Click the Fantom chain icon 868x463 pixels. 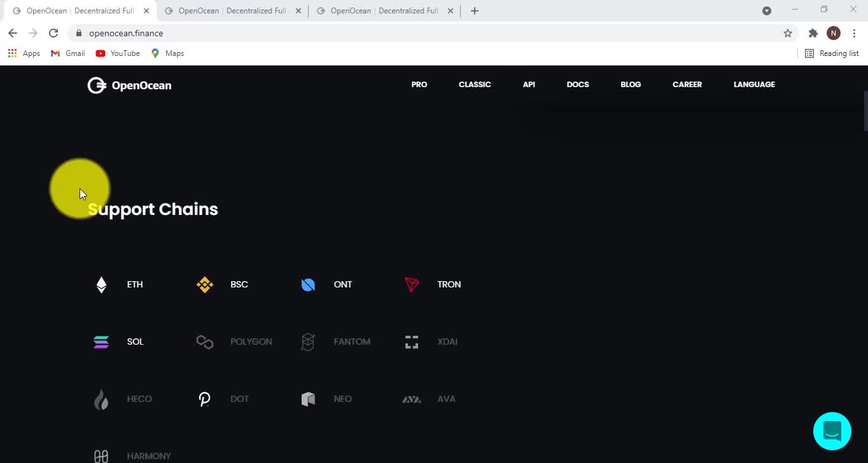(308, 342)
